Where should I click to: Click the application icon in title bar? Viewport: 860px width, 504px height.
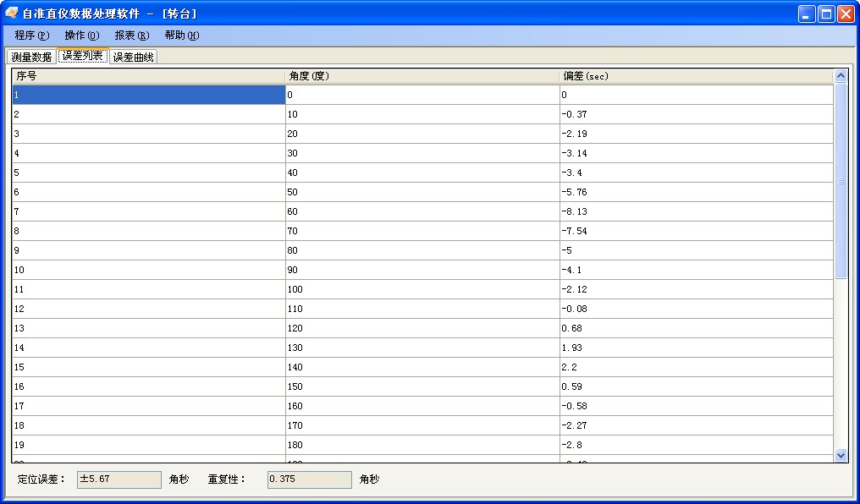[12, 14]
